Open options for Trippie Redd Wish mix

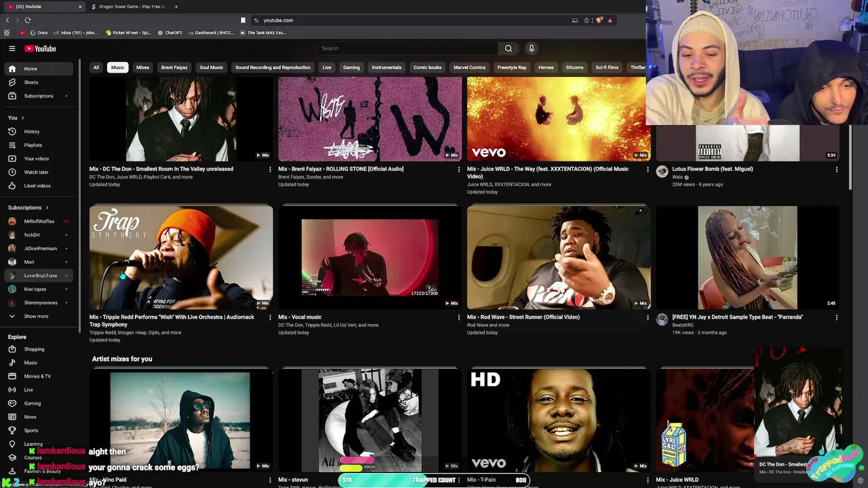click(270, 317)
